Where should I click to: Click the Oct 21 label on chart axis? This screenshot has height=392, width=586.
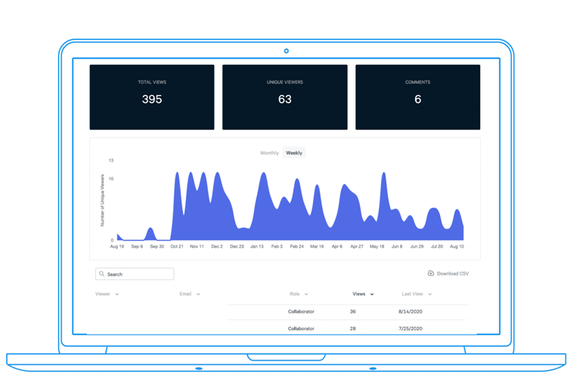(176, 246)
